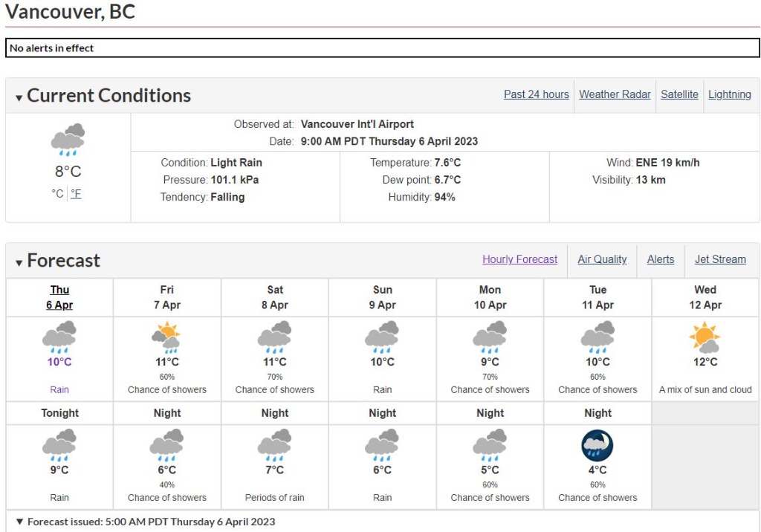The height and width of the screenshot is (532, 761).
Task: Click Thursday 6 Apr rain icon
Action: [59, 337]
